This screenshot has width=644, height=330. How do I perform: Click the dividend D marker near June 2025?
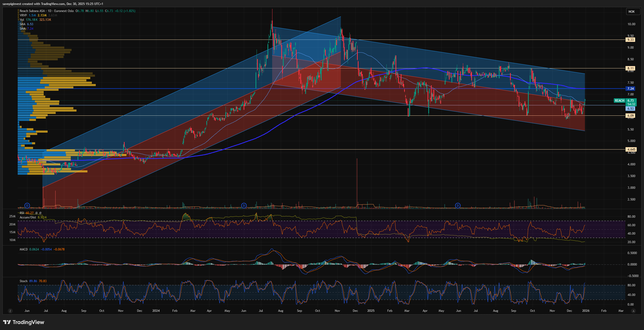pos(458,205)
